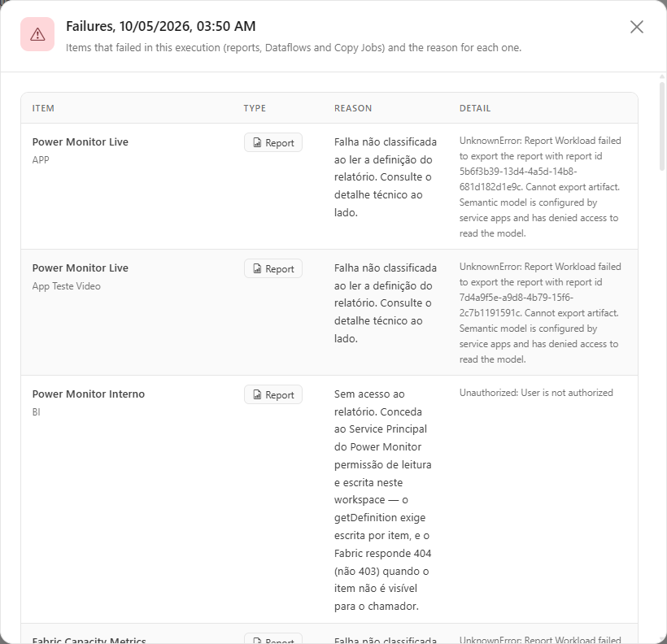Click the ITEM column header
Screen dimensions: 667x644
[x=43, y=108]
